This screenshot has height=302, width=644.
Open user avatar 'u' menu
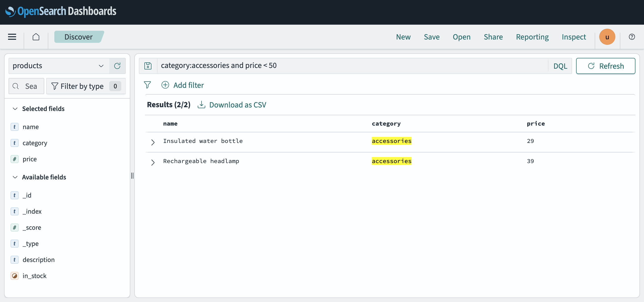coord(607,37)
